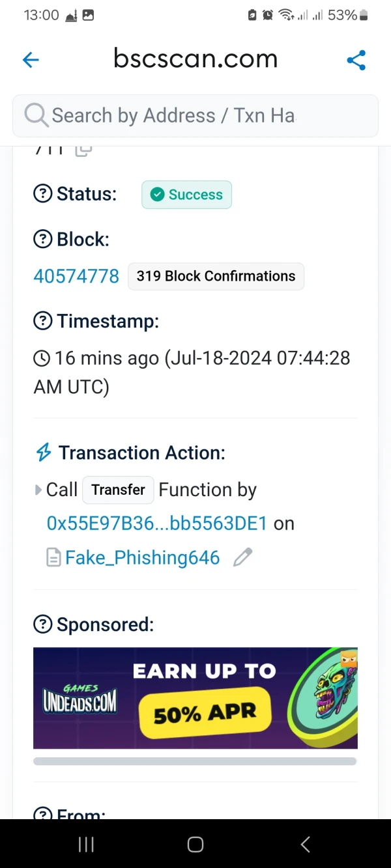The width and height of the screenshot is (391, 868).
Task: Tap the 319 Block Confirmations badge
Action: [x=216, y=276]
